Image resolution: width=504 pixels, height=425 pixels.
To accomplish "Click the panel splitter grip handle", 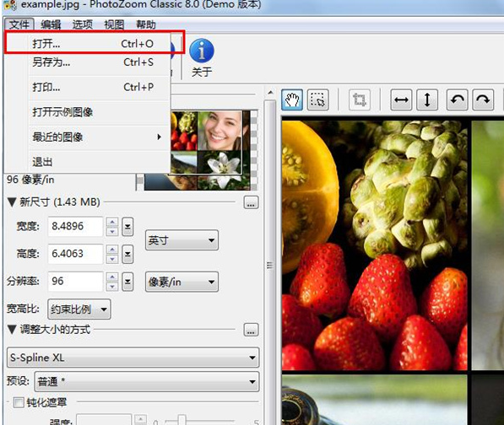I will pos(270,266).
